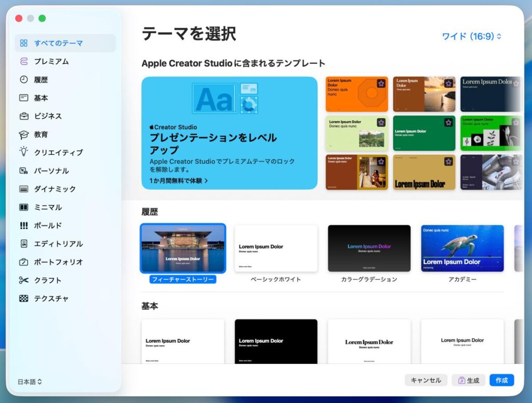The width and height of the screenshot is (532, 403).
Task: Click the フィーチャーストーリー name label
Action: pyautogui.click(x=183, y=279)
